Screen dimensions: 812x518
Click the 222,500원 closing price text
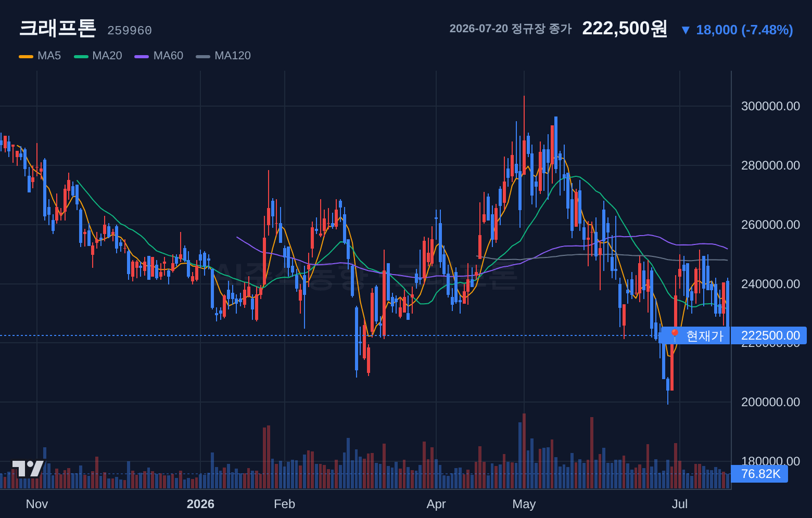coord(625,29)
